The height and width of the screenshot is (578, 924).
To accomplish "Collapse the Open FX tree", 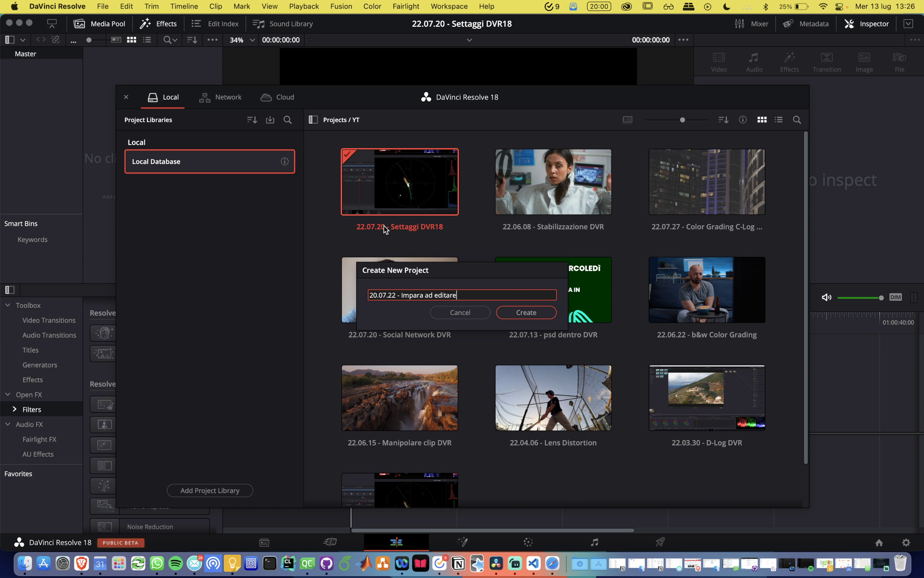I will click(x=8, y=394).
